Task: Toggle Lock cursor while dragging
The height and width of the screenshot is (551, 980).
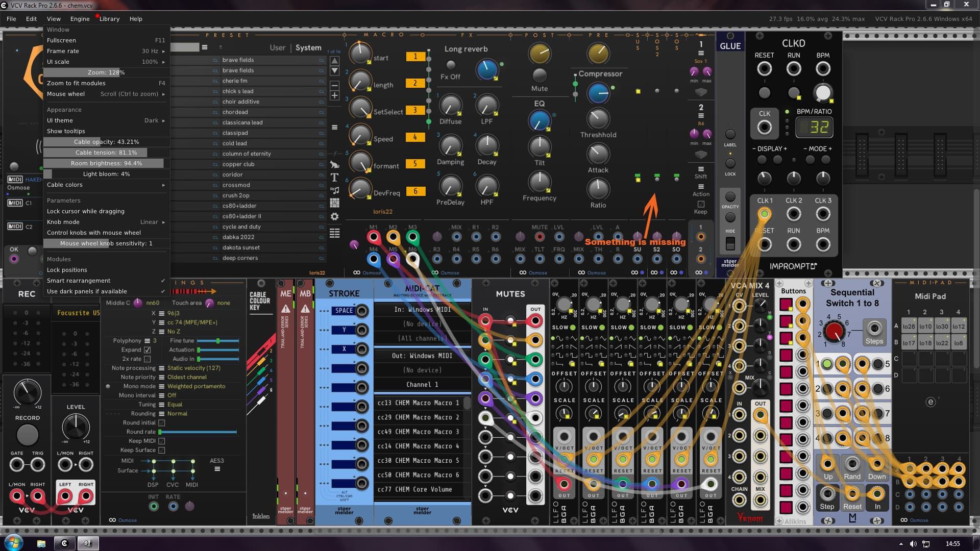Action: tap(106, 211)
